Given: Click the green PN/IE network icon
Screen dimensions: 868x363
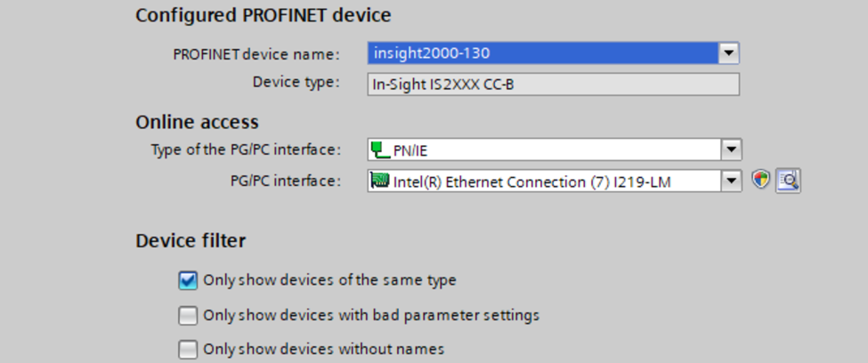Looking at the screenshot, I should pyautogui.click(x=380, y=150).
